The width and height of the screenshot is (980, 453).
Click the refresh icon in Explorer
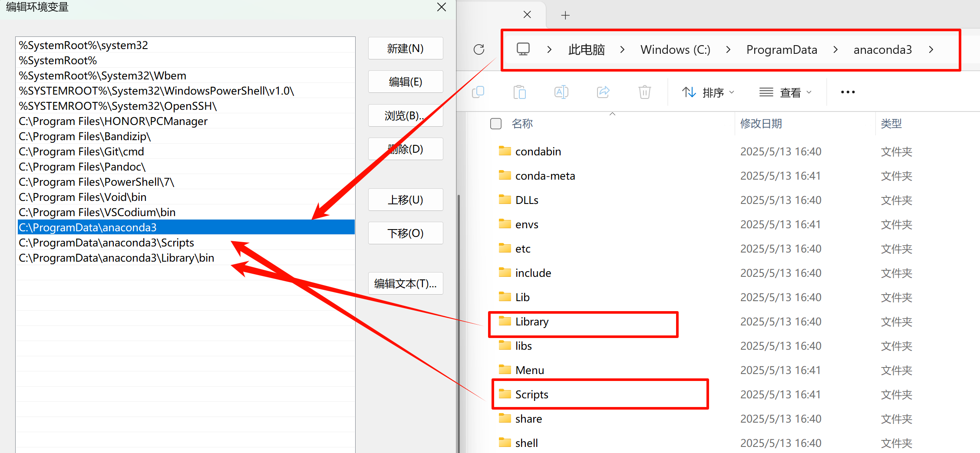point(478,49)
